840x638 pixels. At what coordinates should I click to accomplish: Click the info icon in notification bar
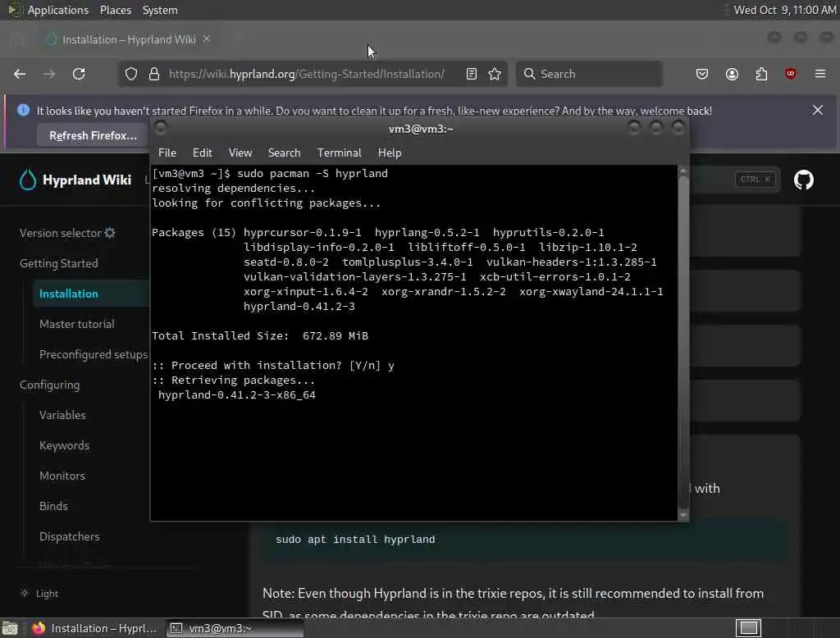coord(23,111)
